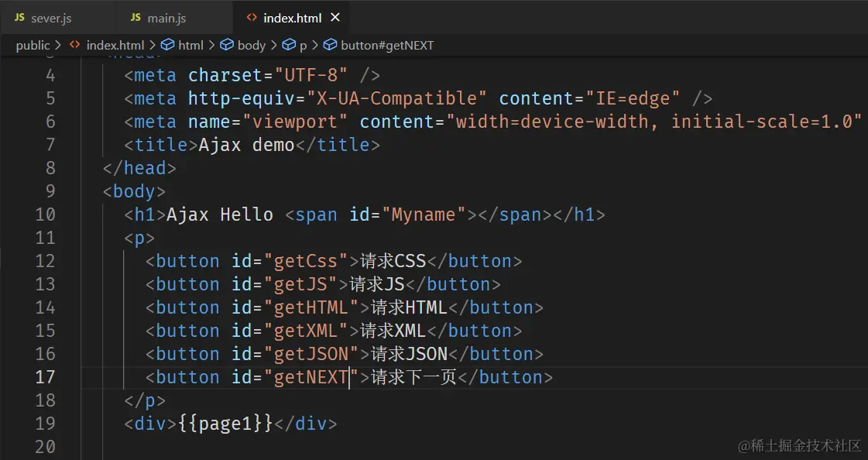
Task: Click the "getXML" id value
Action: [306, 331]
